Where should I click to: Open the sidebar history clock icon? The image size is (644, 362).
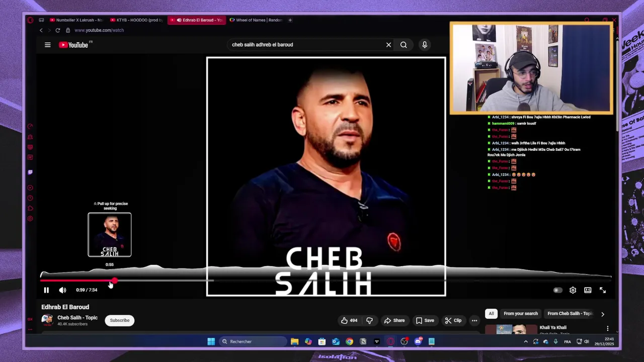click(x=30, y=198)
